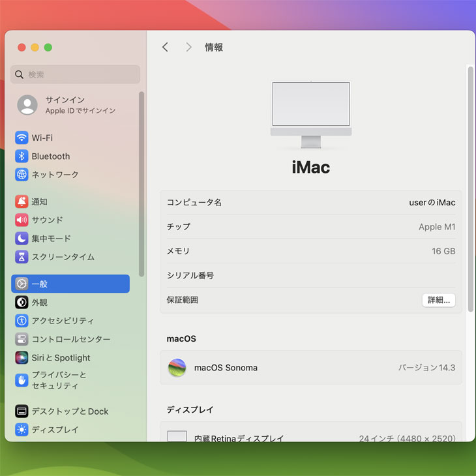Go back with the left chevron

point(165,47)
